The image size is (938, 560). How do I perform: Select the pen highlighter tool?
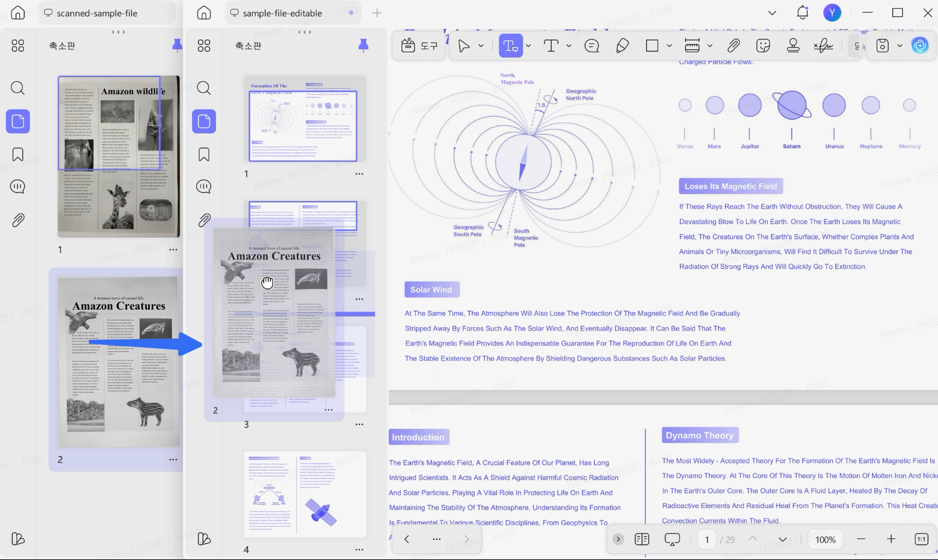pos(622,45)
